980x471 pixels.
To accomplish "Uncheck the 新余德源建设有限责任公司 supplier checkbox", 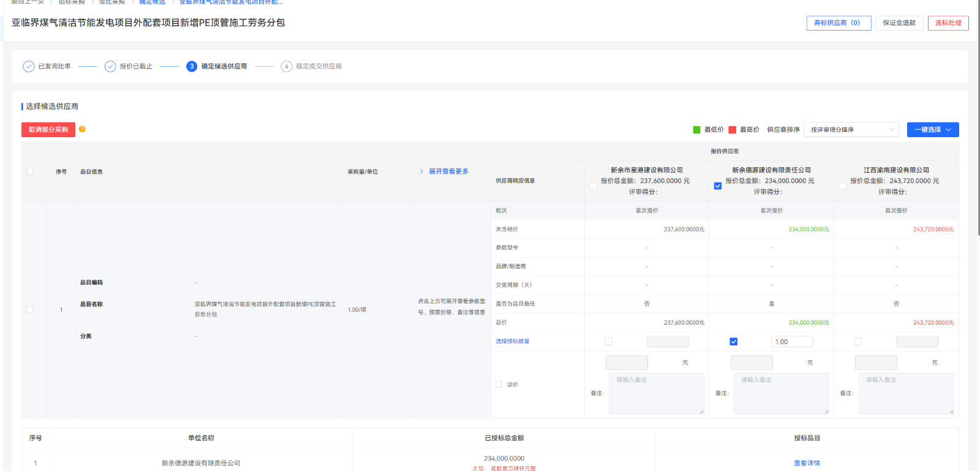I will tap(718, 186).
